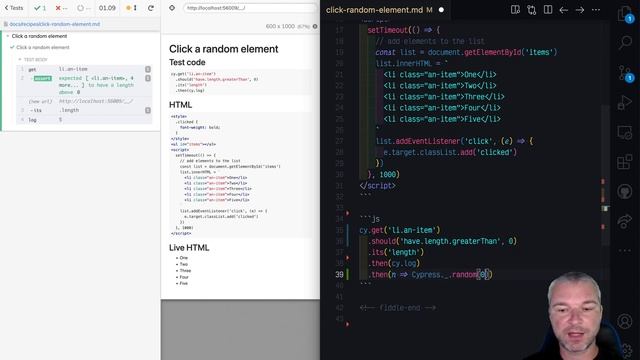Click list item 'Three' in Live HTML
Image resolution: width=640 pixels, height=360 pixels.
click(185, 270)
